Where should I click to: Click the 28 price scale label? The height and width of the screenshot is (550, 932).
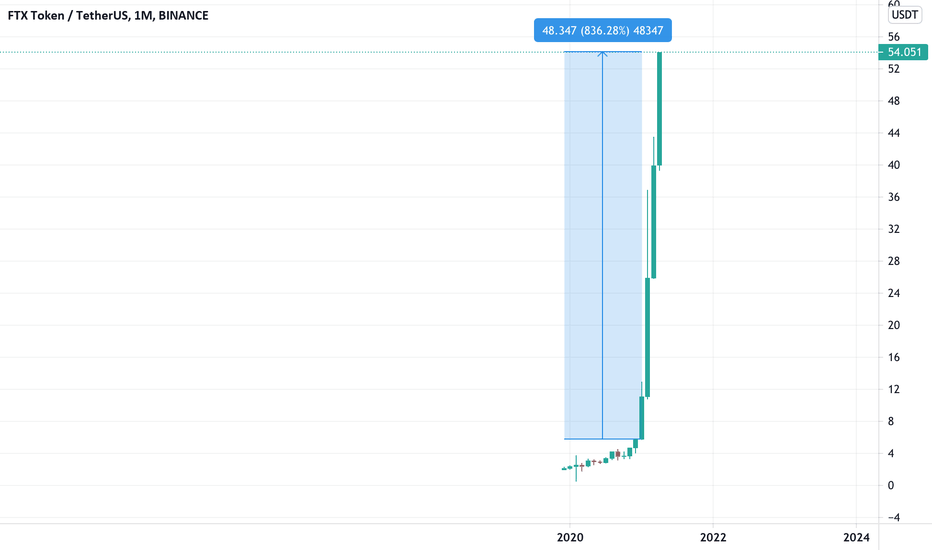(x=893, y=261)
